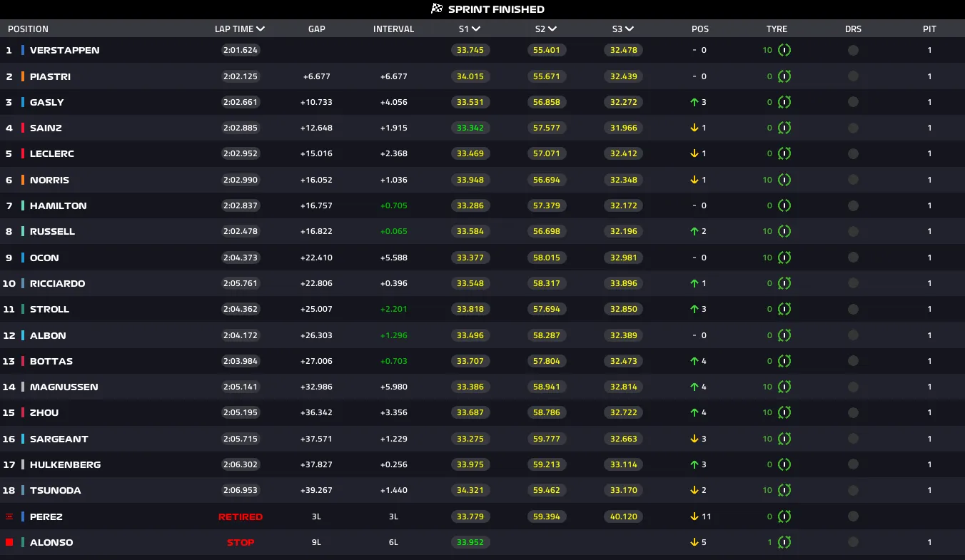Select driver name TSUNODA
The height and width of the screenshot is (560, 965).
click(55, 490)
